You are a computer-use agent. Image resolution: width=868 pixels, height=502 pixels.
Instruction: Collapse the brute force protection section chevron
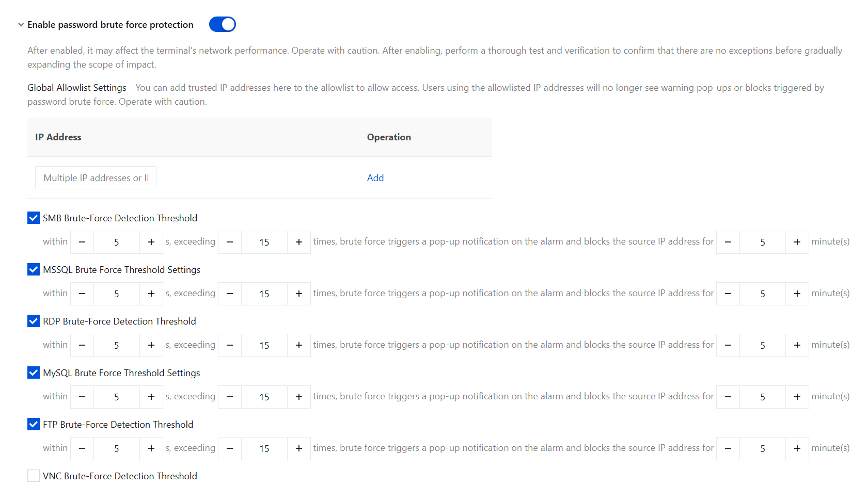click(x=21, y=24)
